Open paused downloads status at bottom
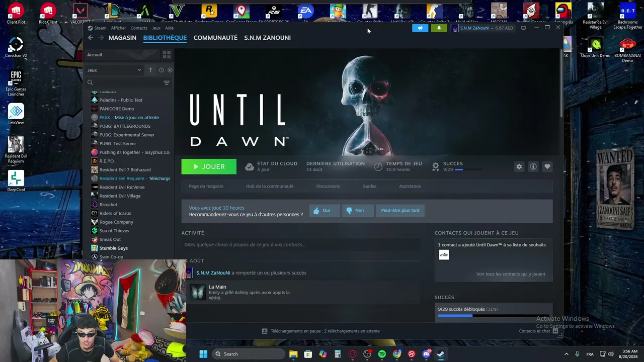This screenshot has height=362, width=644. click(x=321, y=331)
